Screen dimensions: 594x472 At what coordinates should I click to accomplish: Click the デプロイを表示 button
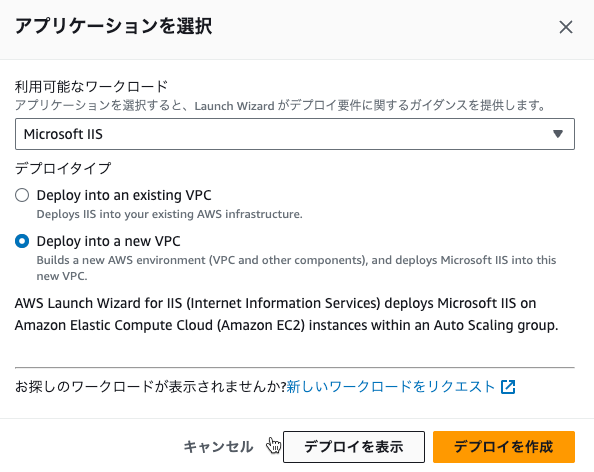pos(354,447)
